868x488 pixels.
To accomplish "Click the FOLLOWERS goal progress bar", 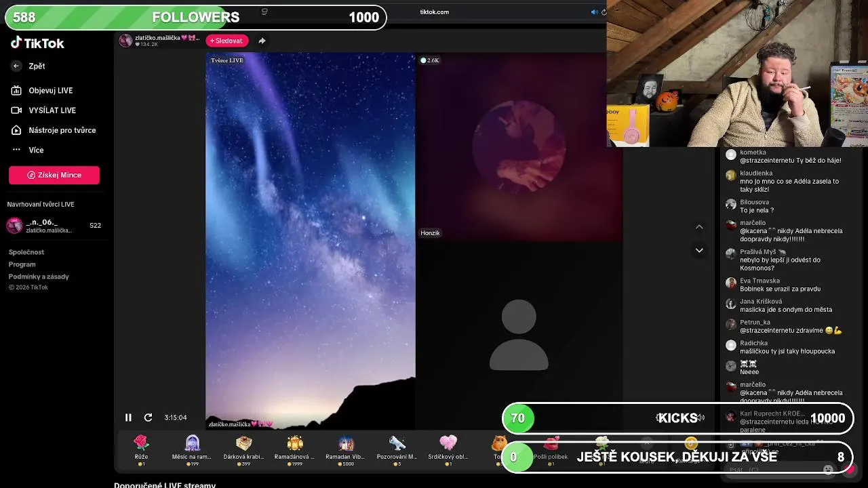I will [x=195, y=18].
